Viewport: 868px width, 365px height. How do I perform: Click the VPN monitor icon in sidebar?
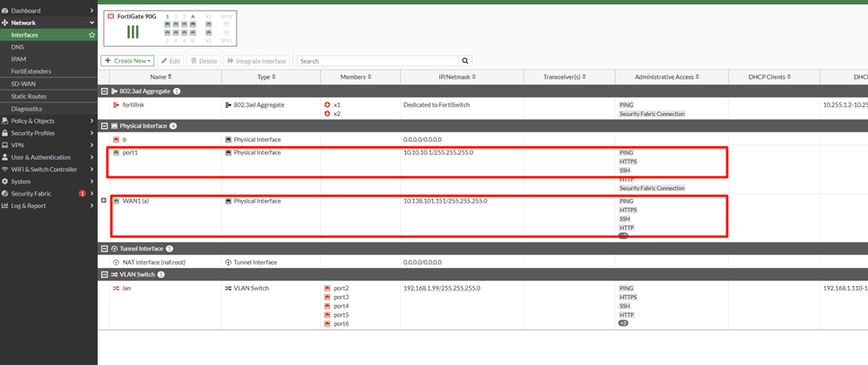(x=5, y=145)
